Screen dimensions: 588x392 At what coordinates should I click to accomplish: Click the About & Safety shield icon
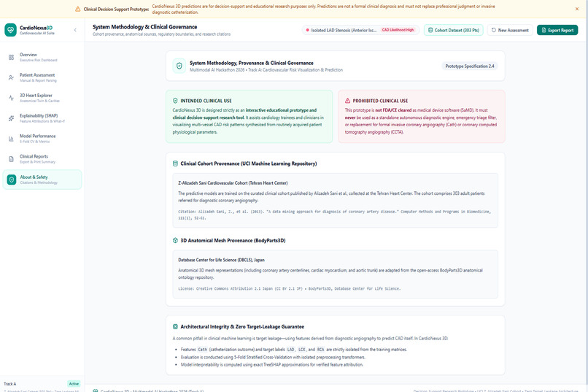click(x=12, y=180)
